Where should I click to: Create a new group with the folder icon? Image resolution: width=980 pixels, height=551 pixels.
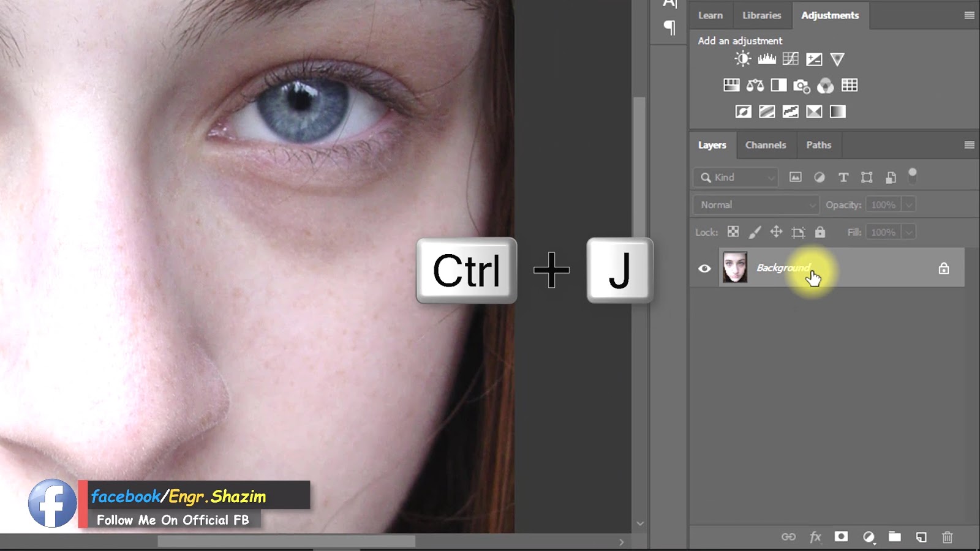coord(894,537)
